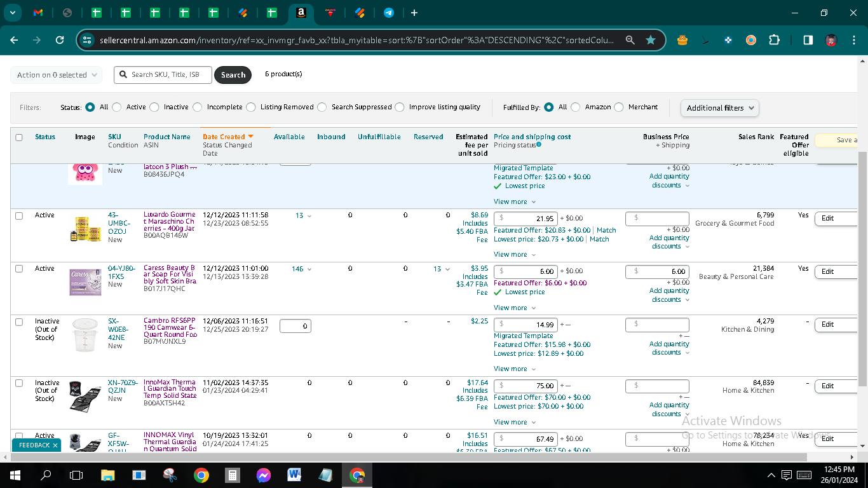
Task: Open the Chrome three-dot menu
Action: point(853,40)
